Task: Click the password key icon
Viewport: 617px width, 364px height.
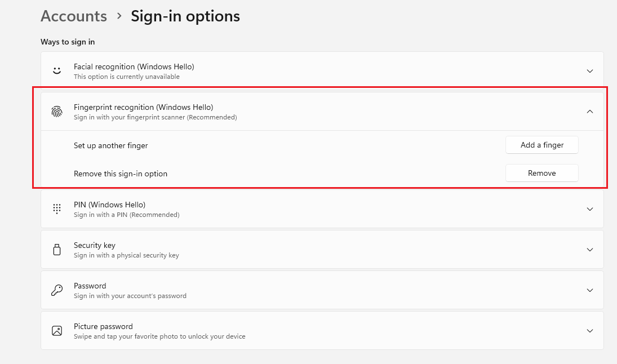Action: click(56, 290)
